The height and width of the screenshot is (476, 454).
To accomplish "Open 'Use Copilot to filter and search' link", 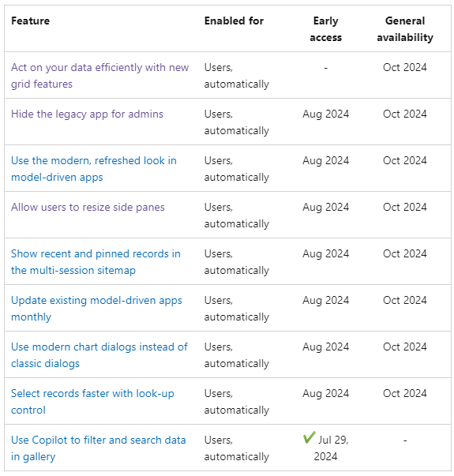I will pyautogui.click(x=99, y=448).
